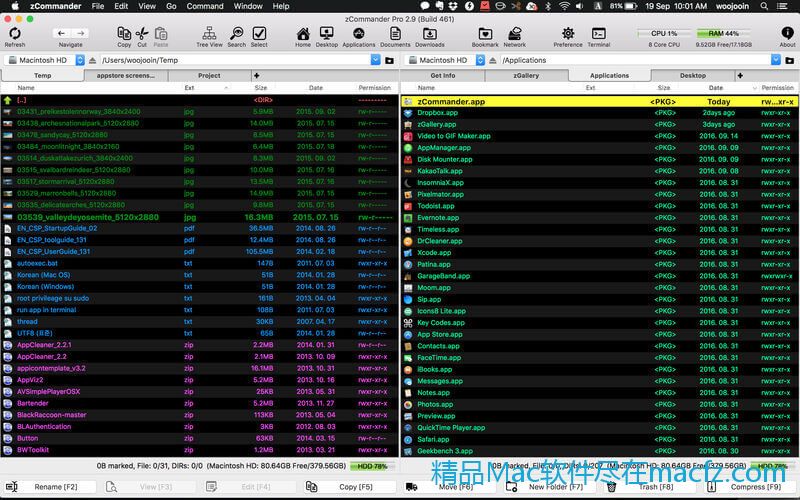
Task: Click the RAM usage meter
Action: (723, 33)
